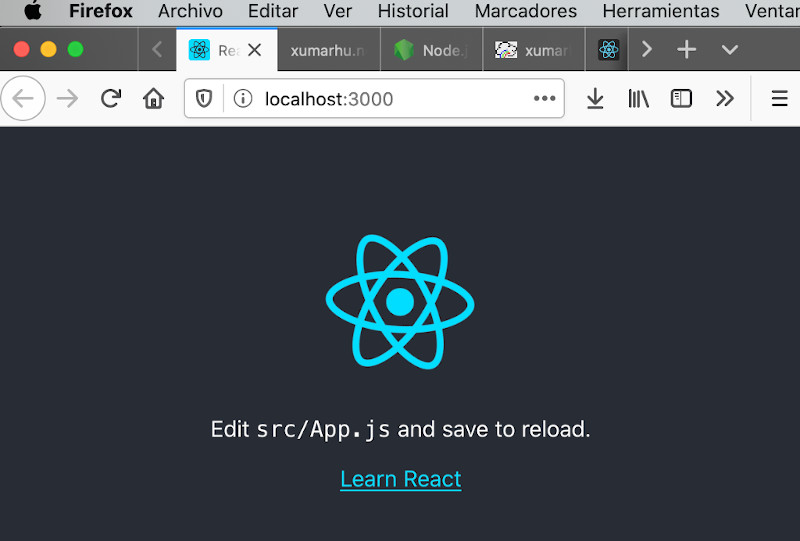The image size is (800, 541).
Task: Switch to the Node.js tab
Action: pos(430,50)
